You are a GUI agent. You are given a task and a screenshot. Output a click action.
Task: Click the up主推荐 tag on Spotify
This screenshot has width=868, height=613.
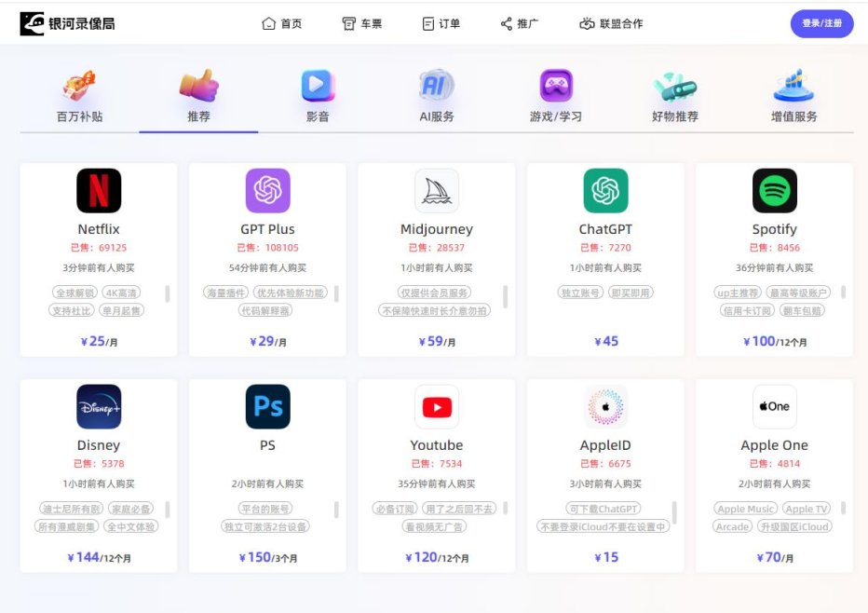click(738, 293)
